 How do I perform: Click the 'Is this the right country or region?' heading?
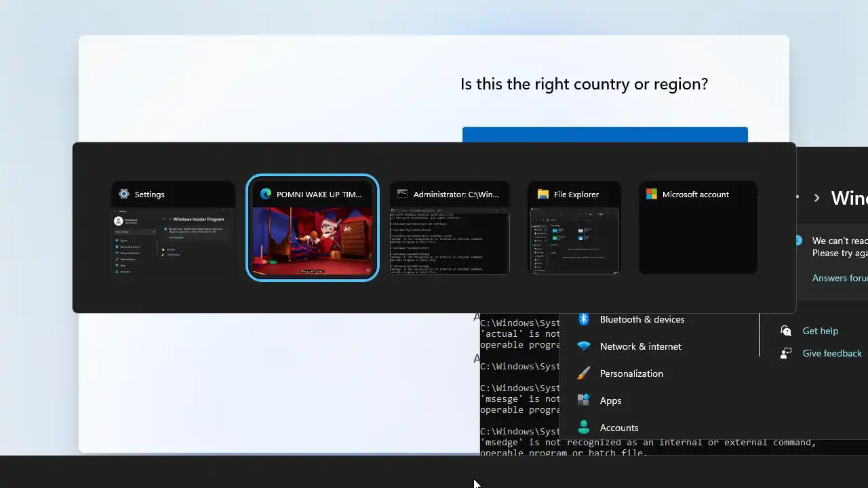click(x=584, y=84)
